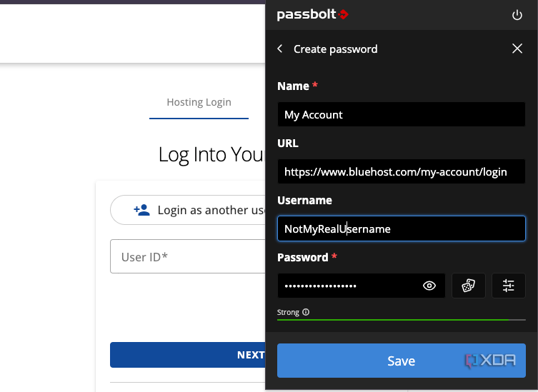This screenshot has width=538, height=392.
Task: Click the password strength info icon
Action: click(306, 312)
